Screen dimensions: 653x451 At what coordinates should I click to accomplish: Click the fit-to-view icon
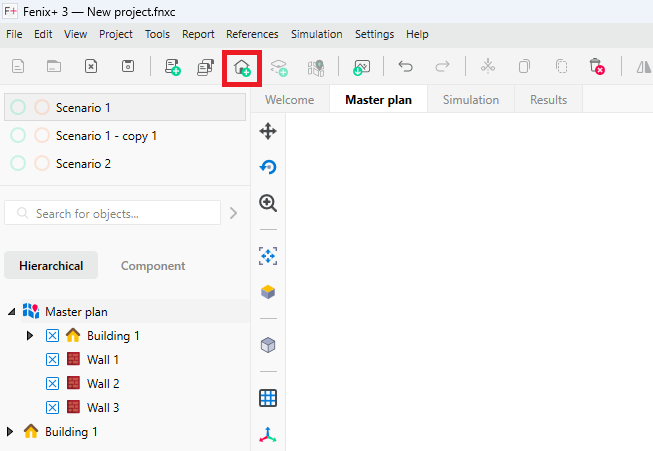268,256
